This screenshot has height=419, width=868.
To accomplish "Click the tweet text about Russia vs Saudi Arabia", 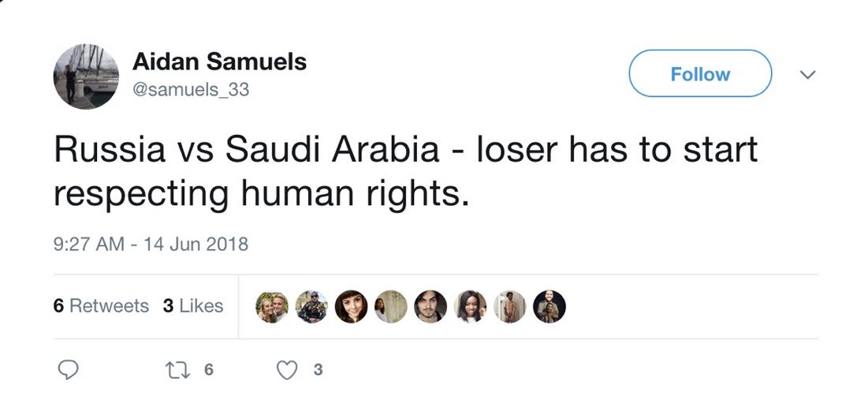I will point(405,171).
